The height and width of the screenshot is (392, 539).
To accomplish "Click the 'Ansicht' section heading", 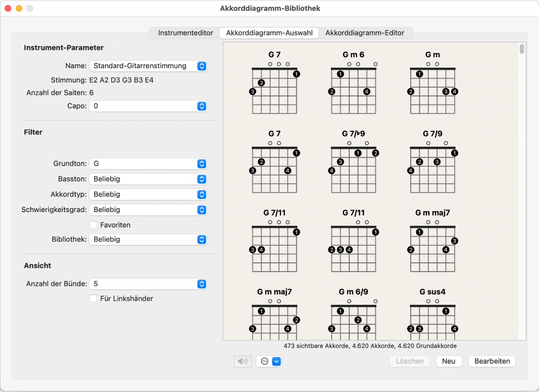I will [x=38, y=266].
